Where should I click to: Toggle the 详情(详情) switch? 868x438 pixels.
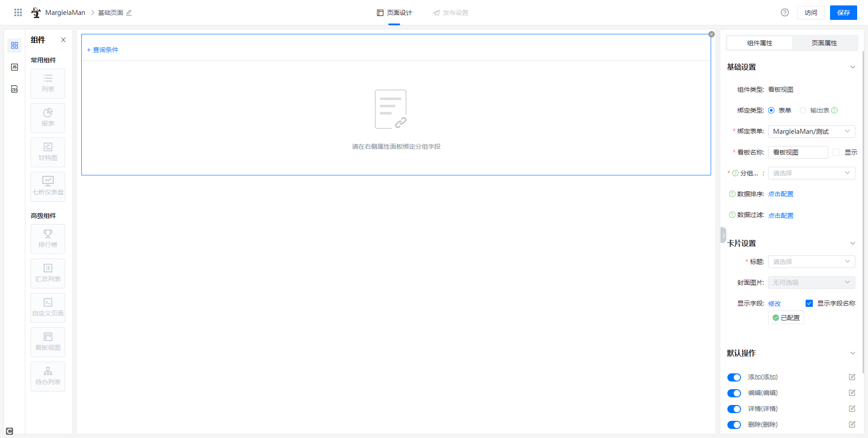(x=734, y=409)
